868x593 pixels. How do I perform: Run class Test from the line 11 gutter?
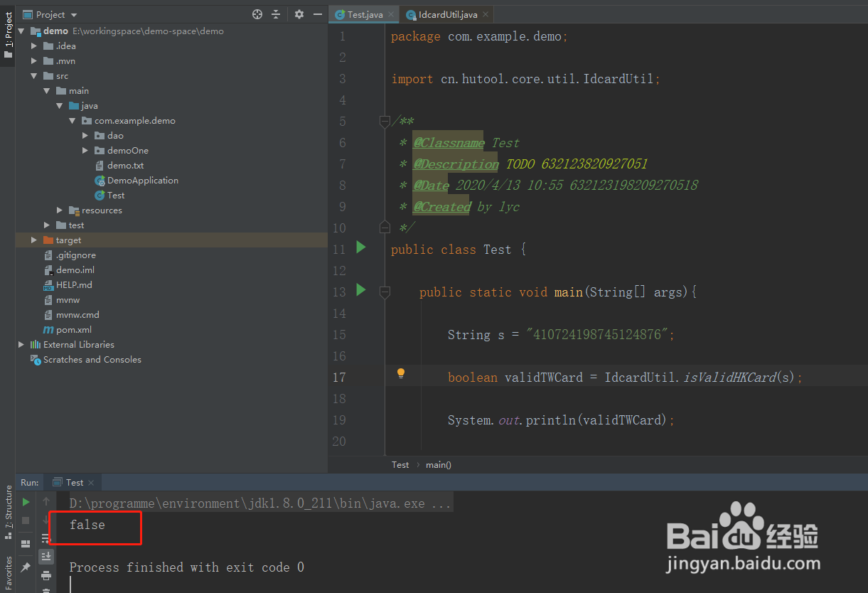tap(361, 247)
